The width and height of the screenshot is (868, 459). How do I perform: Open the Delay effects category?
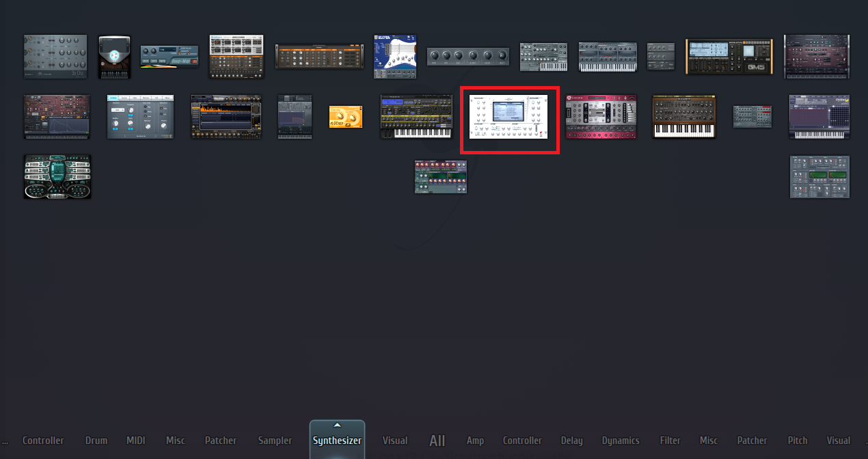coord(571,441)
